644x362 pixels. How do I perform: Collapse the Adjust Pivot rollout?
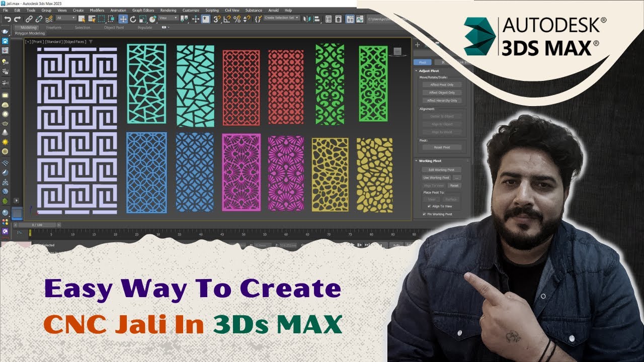[x=416, y=71]
